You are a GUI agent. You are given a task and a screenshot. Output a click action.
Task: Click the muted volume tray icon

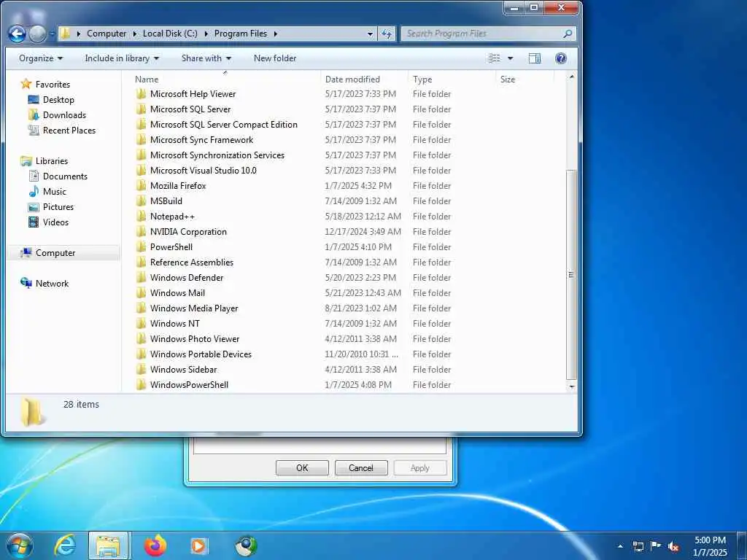(673, 547)
